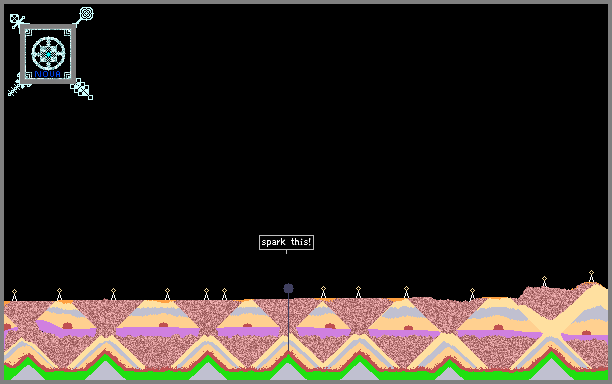Click the dark ball under the sign
Viewport: 612px width, 384px height.
(x=288, y=288)
